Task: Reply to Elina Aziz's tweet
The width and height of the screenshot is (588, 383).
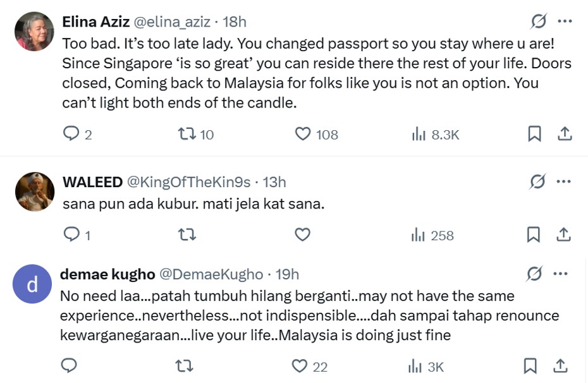Action: (71, 134)
